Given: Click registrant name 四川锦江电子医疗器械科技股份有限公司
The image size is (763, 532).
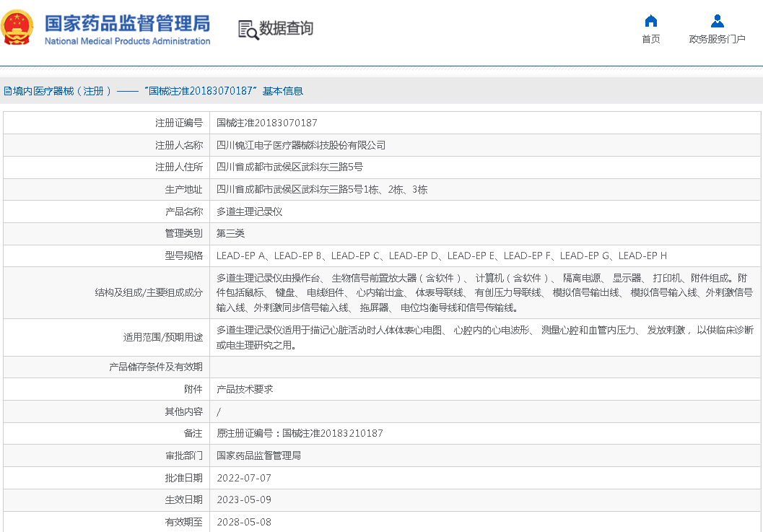Looking at the screenshot, I should pyautogui.click(x=301, y=145).
